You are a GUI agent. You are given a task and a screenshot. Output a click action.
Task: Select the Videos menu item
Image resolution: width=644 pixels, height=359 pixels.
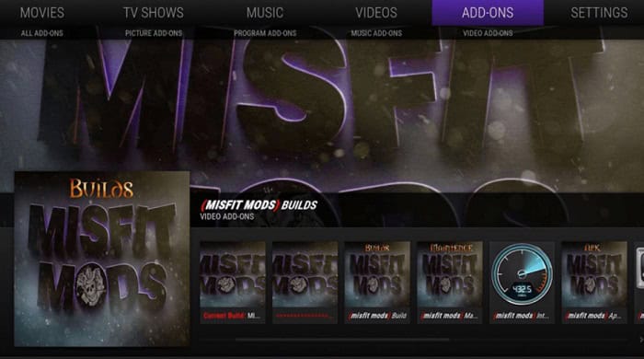click(375, 13)
